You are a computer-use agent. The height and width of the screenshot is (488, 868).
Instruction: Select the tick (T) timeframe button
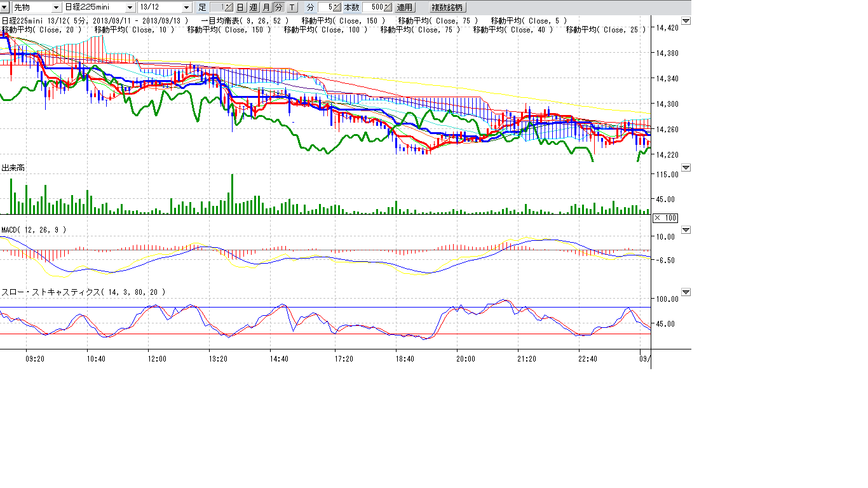click(x=291, y=8)
